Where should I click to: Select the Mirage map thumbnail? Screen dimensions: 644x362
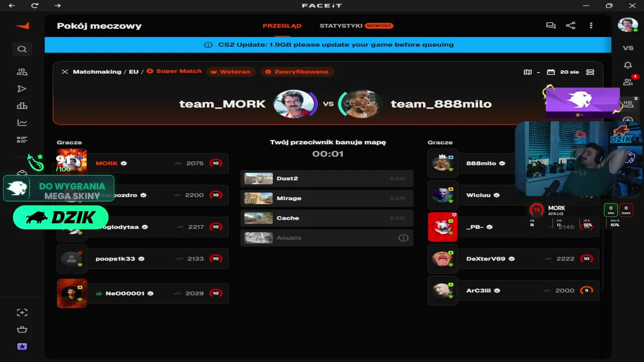point(259,198)
